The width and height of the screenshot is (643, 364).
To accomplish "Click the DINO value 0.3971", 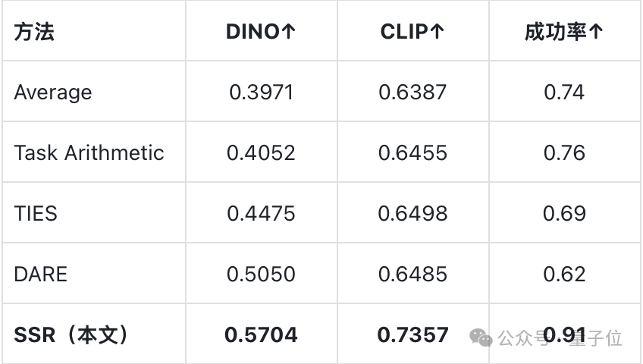I will click(261, 93).
